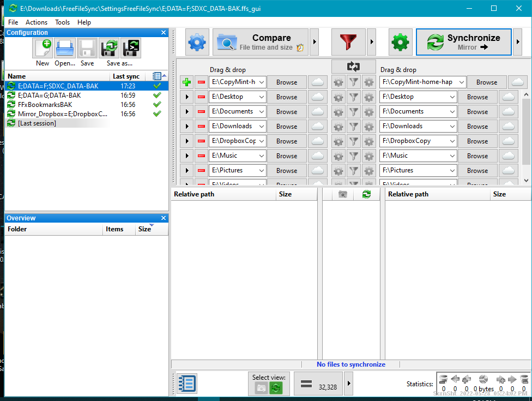532x401 pixels.
Task: Toggle the equal files view showing 32,328
Action: click(318, 384)
